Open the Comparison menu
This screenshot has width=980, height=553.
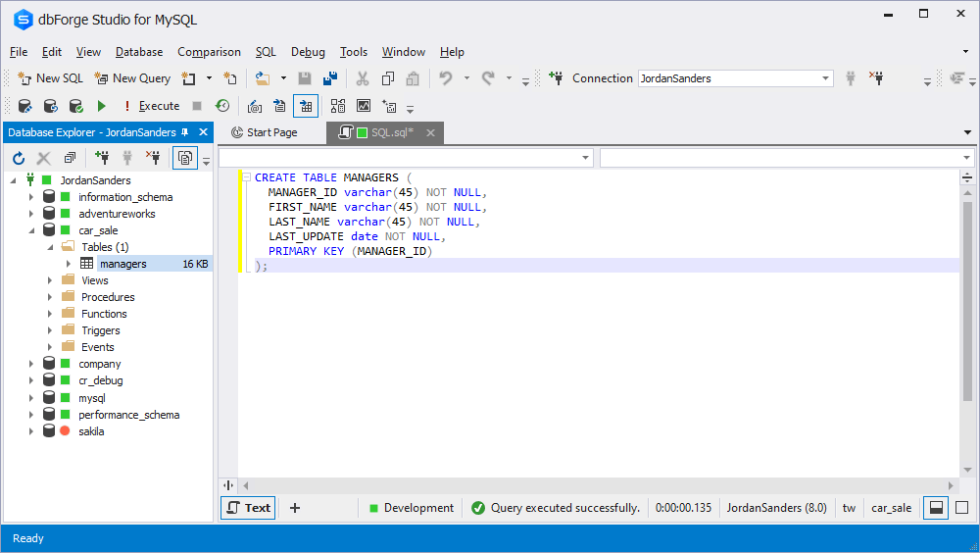209,52
